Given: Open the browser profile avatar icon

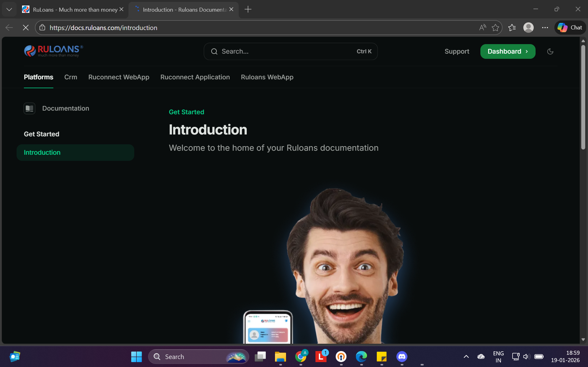Looking at the screenshot, I should (528, 28).
